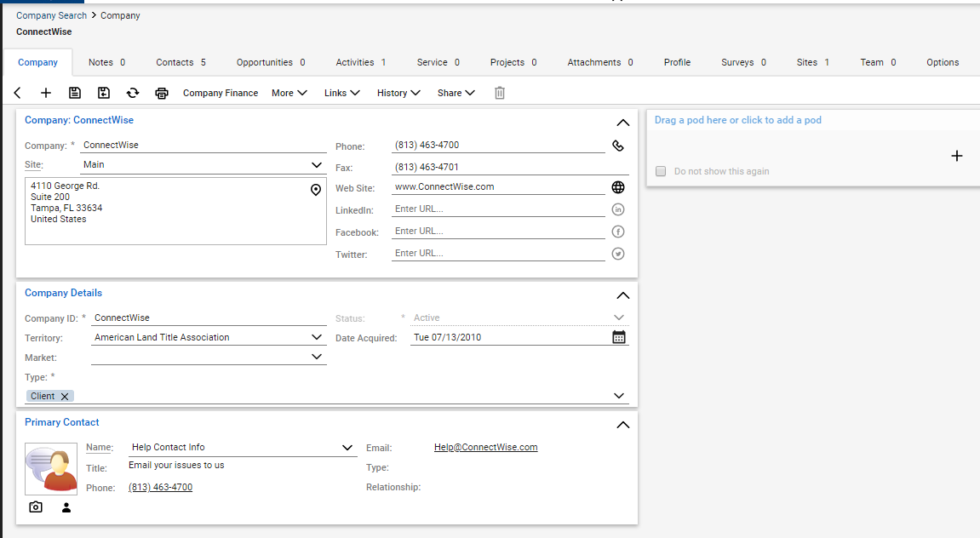Click the Facebook icon
The height and width of the screenshot is (538, 980).
tap(617, 232)
